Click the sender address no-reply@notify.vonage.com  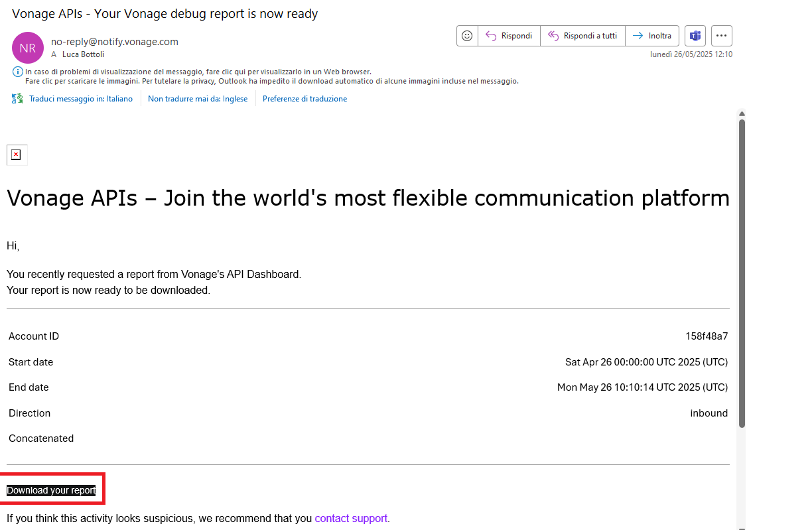tap(115, 41)
